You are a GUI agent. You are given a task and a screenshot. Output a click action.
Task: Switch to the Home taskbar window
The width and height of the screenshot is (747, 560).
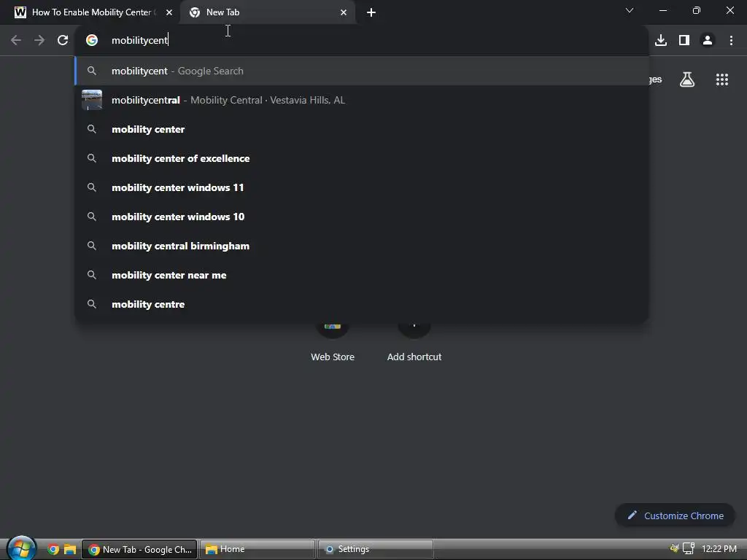coord(258,549)
